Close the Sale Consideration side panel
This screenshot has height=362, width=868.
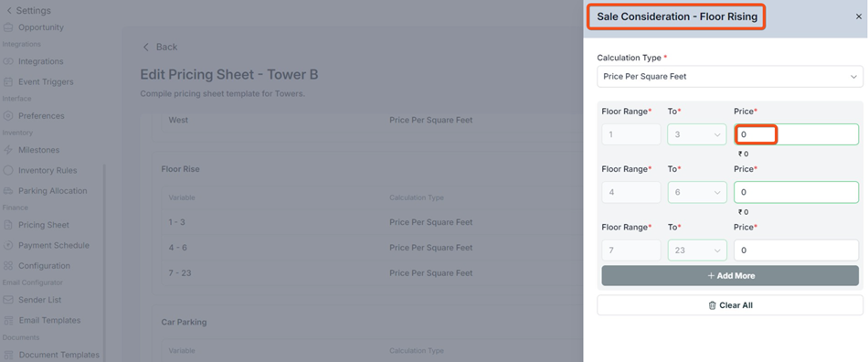click(x=859, y=16)
